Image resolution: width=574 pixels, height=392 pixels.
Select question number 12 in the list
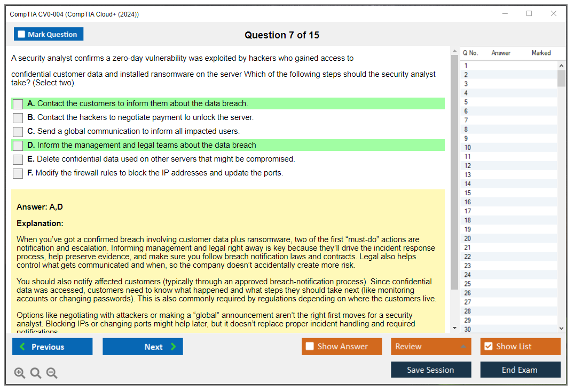[468, 166]
